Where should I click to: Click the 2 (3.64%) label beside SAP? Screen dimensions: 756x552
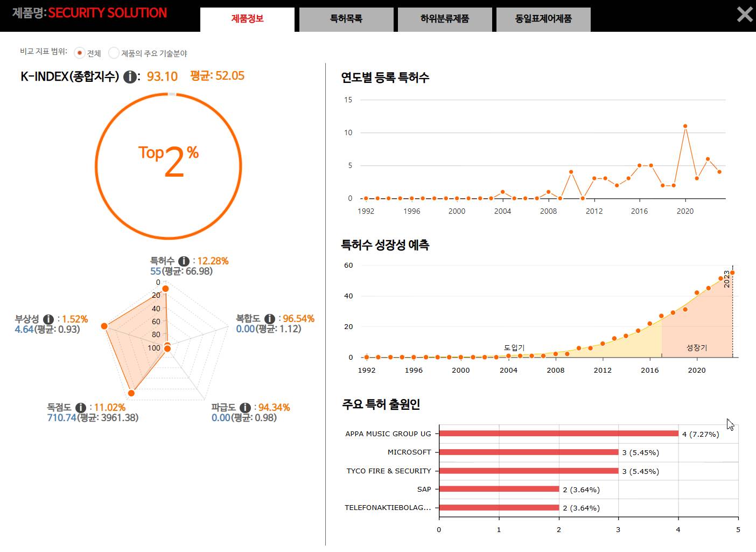tap(581, 490)
